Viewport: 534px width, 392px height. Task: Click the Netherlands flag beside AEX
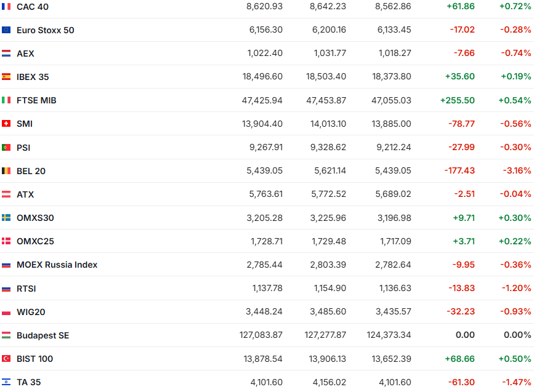click(x=6, y=54)
